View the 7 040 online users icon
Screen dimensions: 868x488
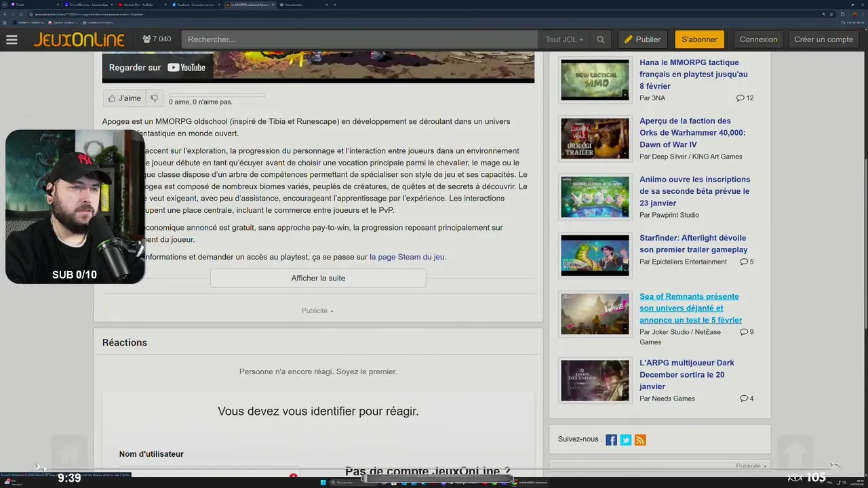[146, 39]
